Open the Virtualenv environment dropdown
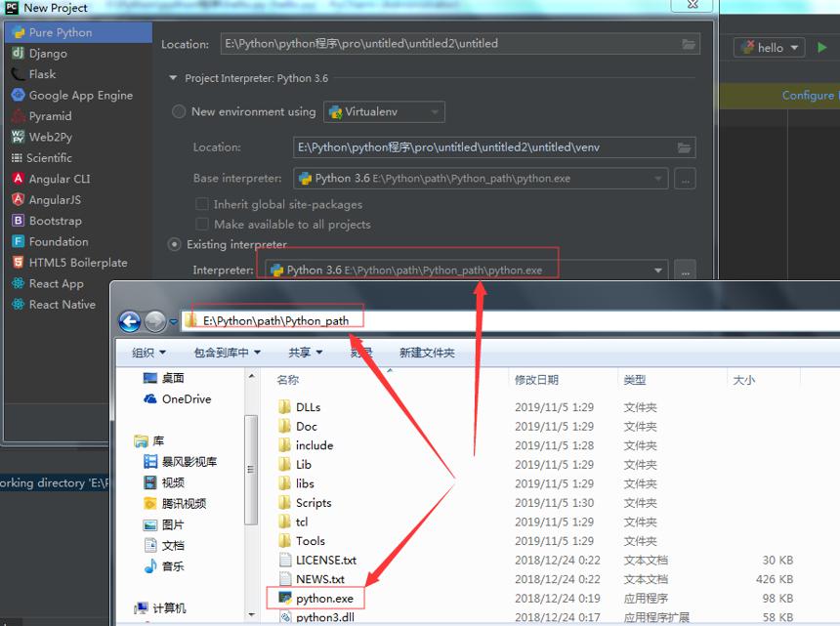 point(384,112)
